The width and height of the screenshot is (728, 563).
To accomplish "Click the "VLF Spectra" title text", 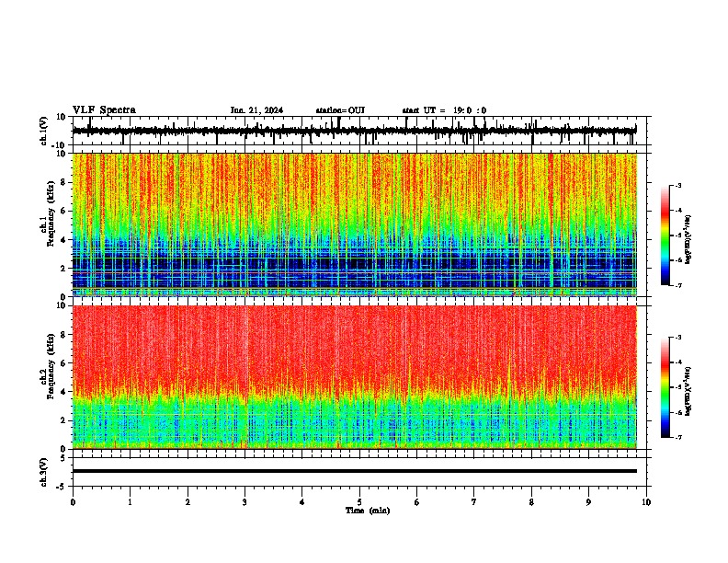I will [x=104, y=110].
